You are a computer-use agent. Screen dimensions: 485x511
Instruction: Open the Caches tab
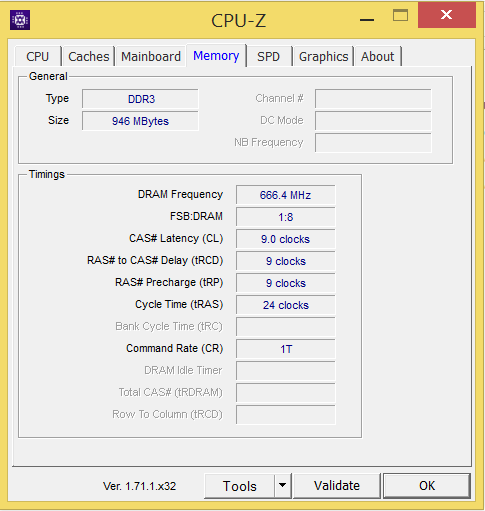89,56
